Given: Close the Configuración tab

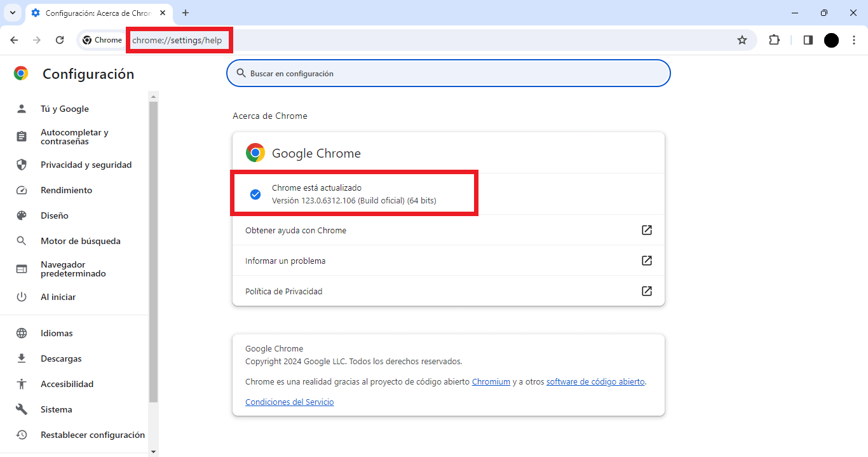Looking at the screenshot, I should coord(163,13).
